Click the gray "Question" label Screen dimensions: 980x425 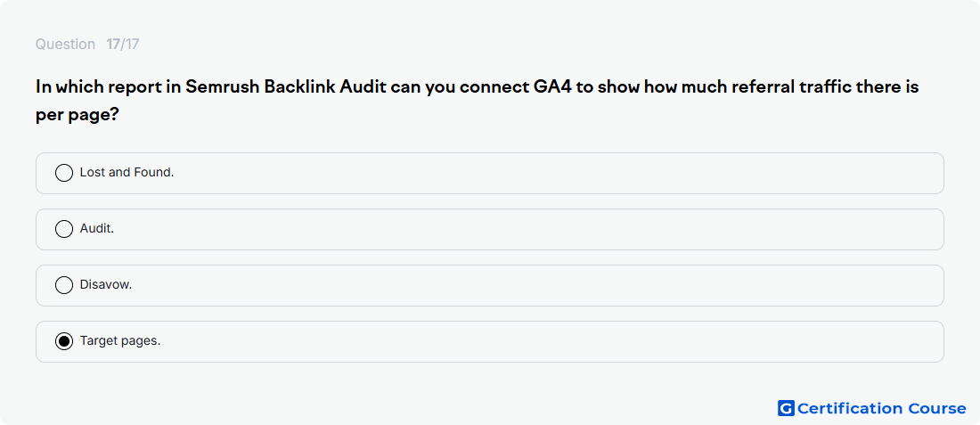[65, 45]
